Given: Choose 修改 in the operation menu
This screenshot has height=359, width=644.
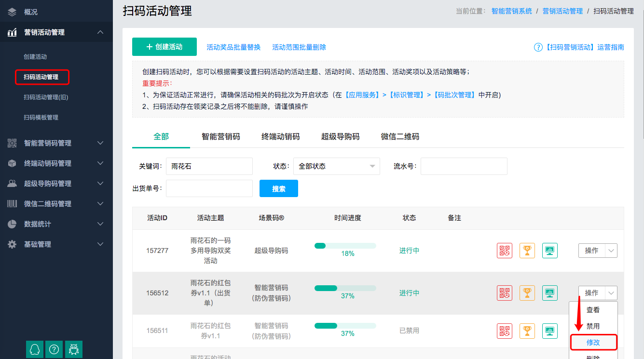Looking at the screenshot, I should click(593, 343).
